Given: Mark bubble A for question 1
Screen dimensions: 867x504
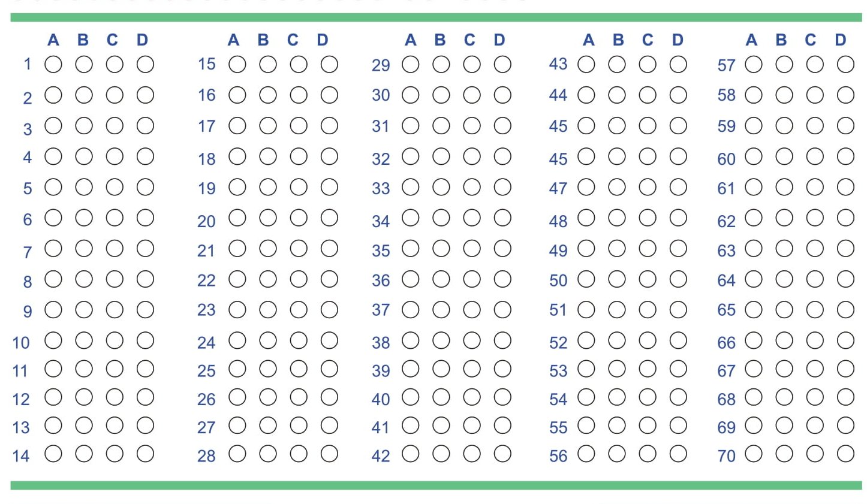Looking at the screenshot, I should click(x=53, y=64).
